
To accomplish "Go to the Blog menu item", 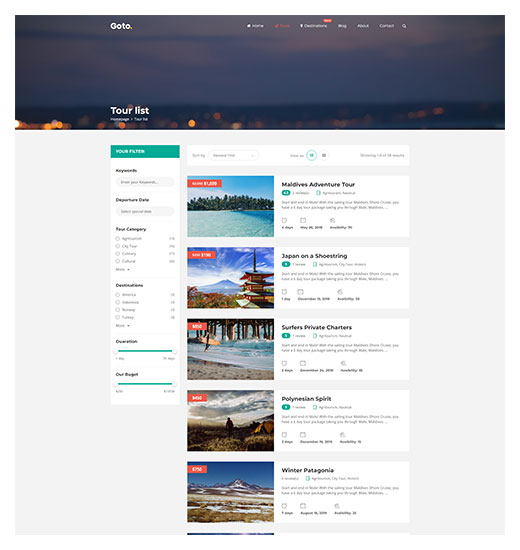I will [342, 26].
